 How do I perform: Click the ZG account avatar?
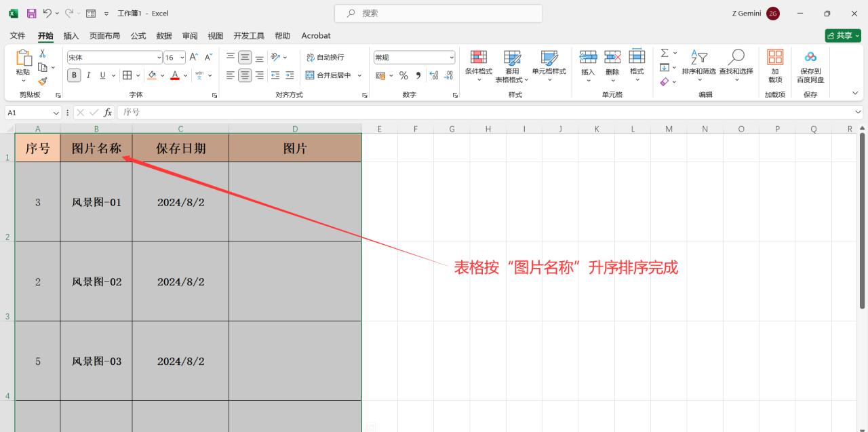(773, 14)
